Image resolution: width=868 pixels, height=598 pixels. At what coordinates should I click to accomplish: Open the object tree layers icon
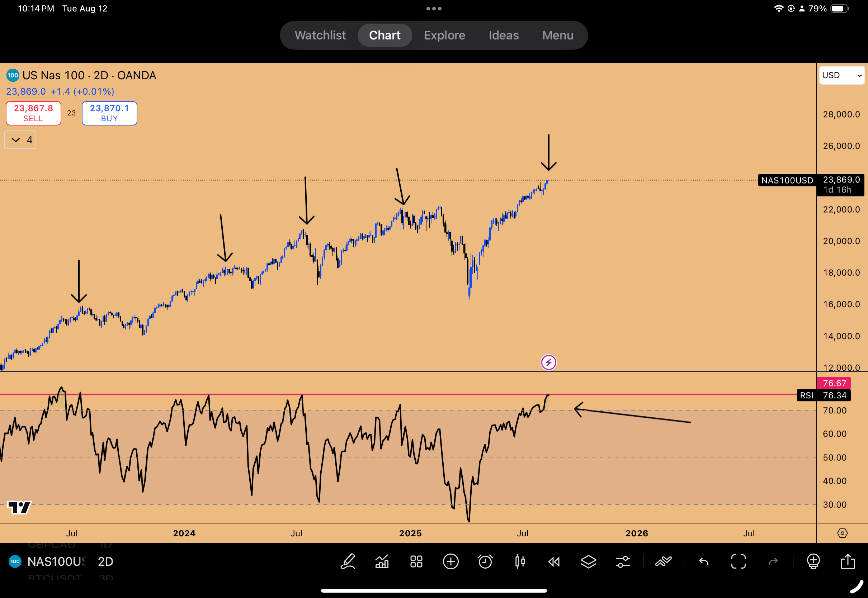pos(589,562)
